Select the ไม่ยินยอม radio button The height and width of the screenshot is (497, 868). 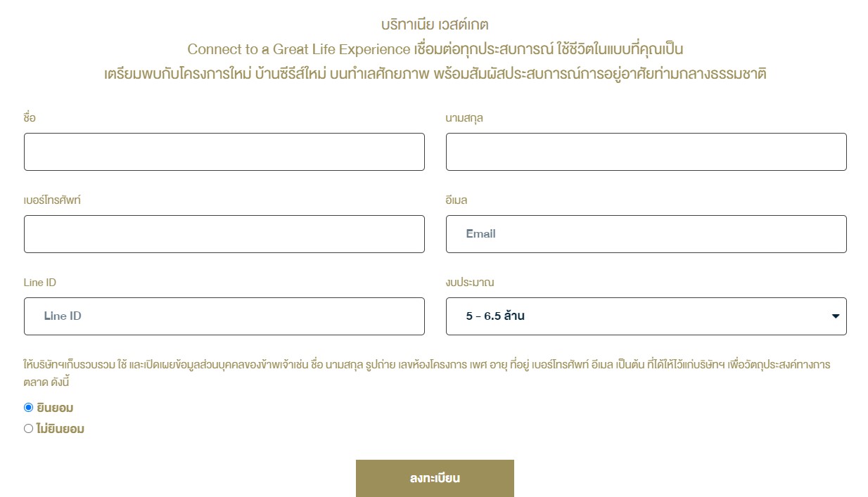click(29, 428)
